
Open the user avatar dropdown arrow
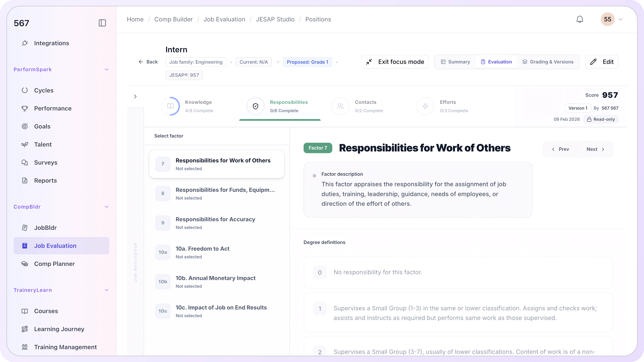620,19
